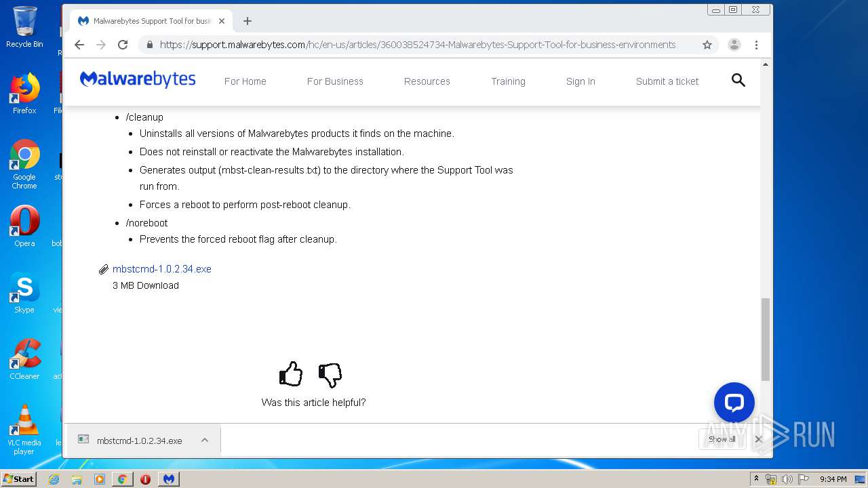
Task: Open the Chrome three-dot menu
Action: coord(756,45)
